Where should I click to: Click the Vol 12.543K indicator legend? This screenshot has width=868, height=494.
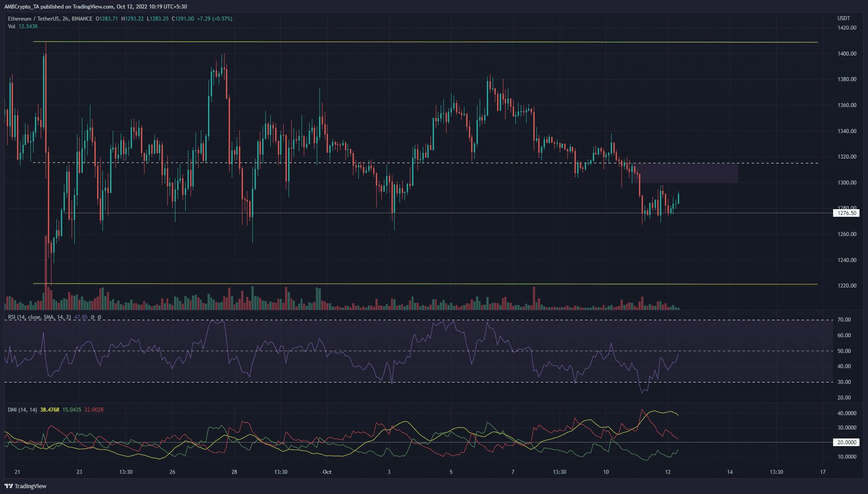point(23,26)
